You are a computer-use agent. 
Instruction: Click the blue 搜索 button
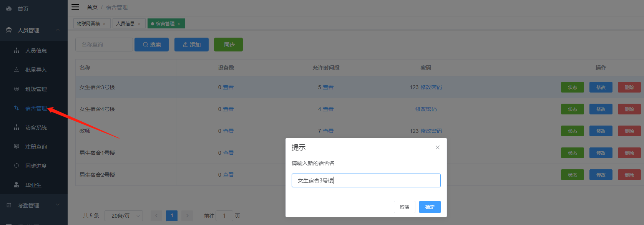(151, 45)
